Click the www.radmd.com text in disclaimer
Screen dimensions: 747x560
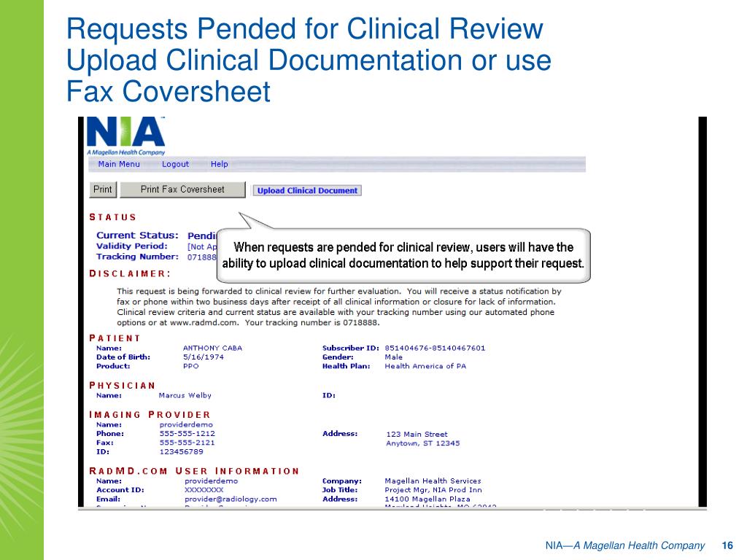click(204, 323)
